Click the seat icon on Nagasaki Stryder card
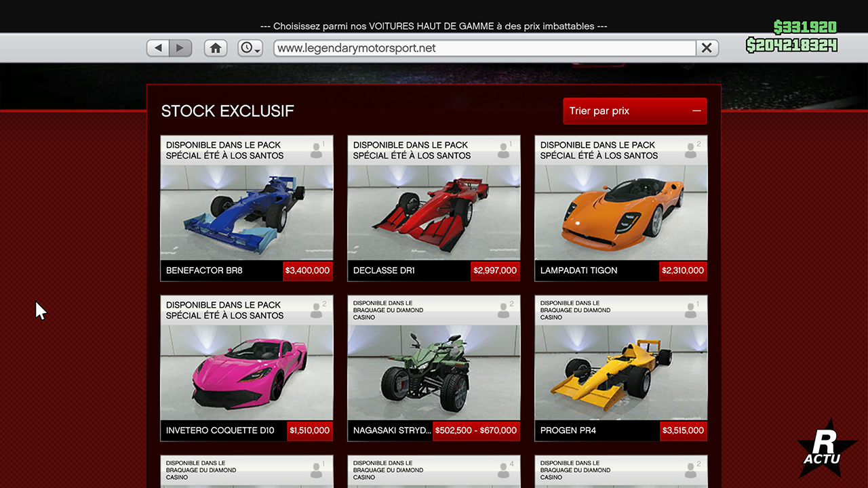The height and width of the screenshot is (488, 868). 504,310
